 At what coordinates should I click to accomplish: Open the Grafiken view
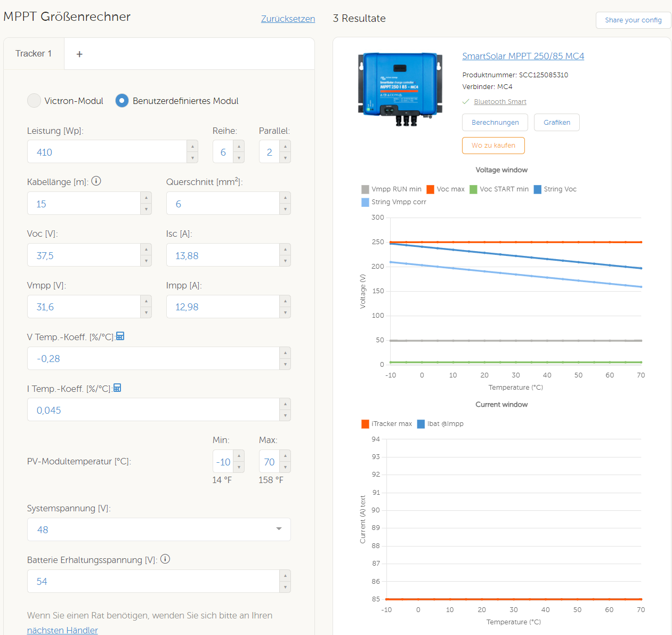[x=557, y=122]
